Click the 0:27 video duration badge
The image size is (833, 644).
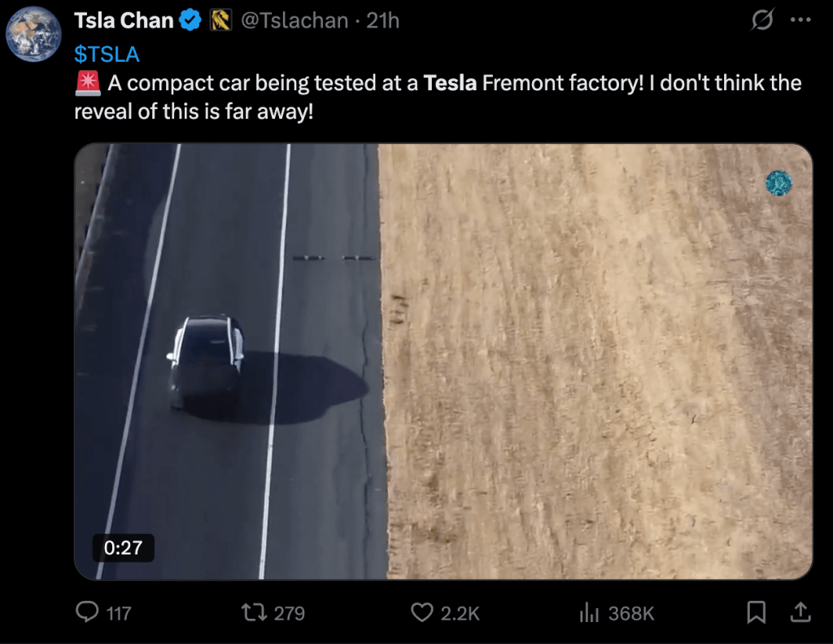124,548
